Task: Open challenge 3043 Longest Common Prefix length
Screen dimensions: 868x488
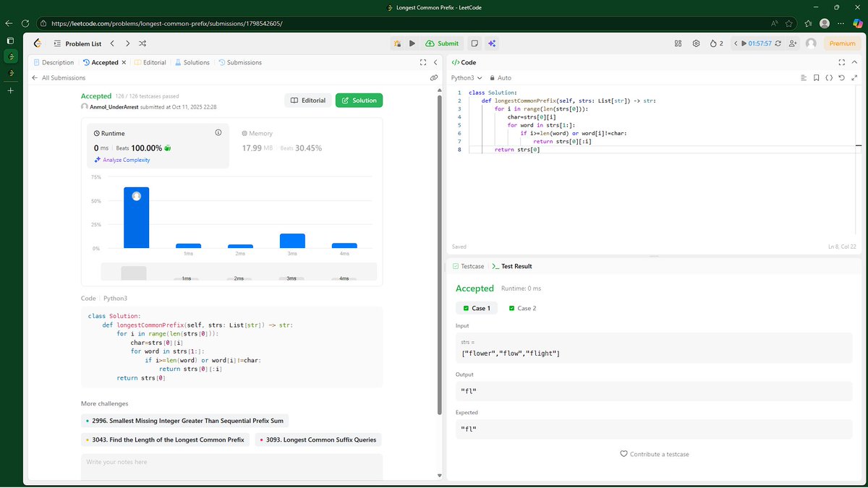Action: point(166,440)
